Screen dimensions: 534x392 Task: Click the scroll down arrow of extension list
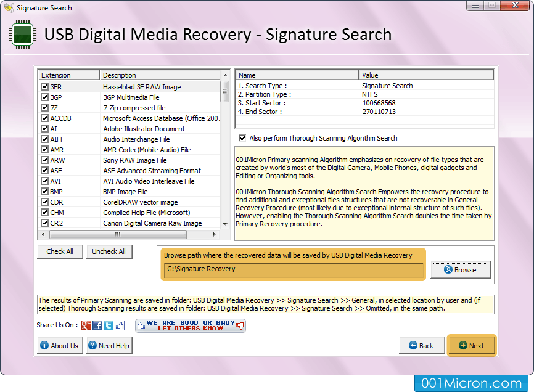tap(225, 224)
